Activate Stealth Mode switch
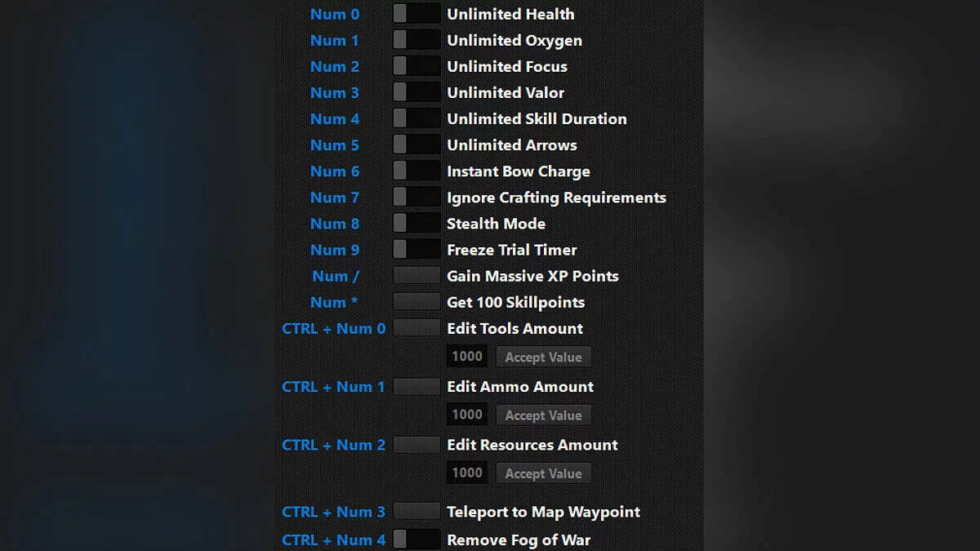 [x=416, y=223]
